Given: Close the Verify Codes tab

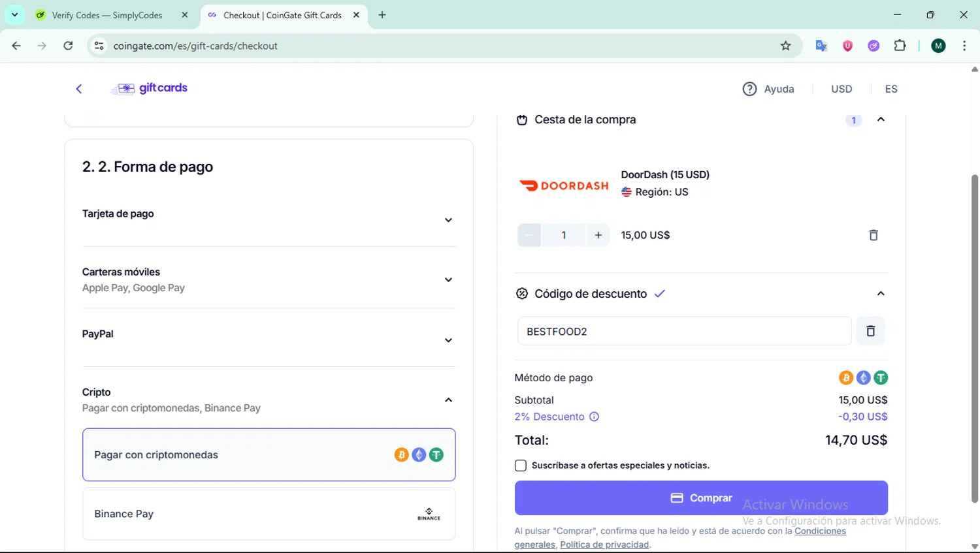Looking at the screenshot, I should point(184,15).
